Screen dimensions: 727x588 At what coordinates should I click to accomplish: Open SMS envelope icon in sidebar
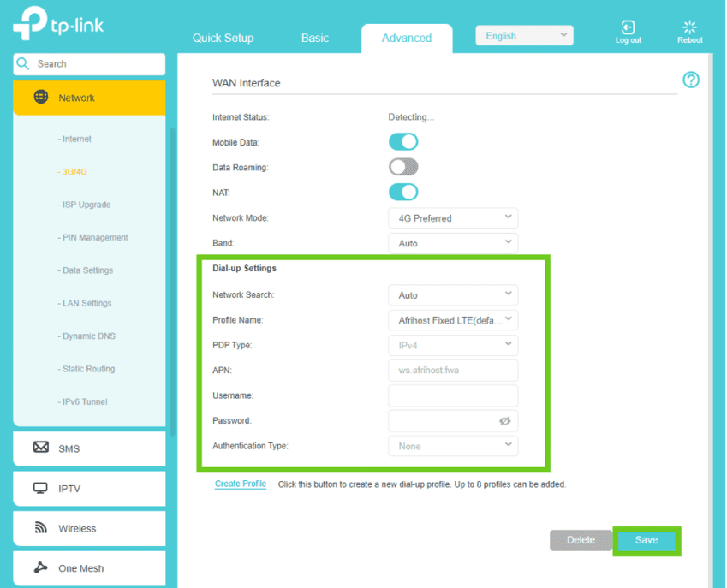click(40, 448)
